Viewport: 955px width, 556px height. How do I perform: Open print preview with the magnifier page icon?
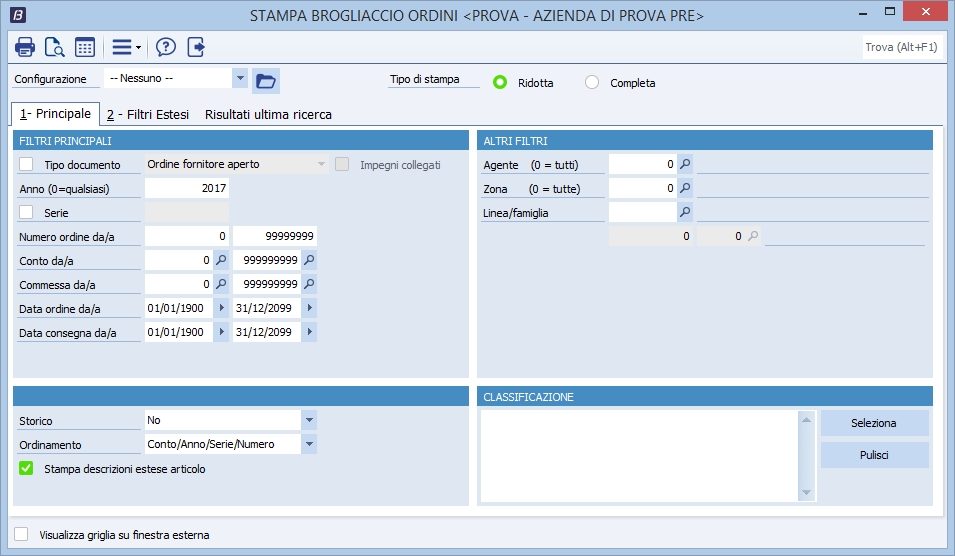54,47
